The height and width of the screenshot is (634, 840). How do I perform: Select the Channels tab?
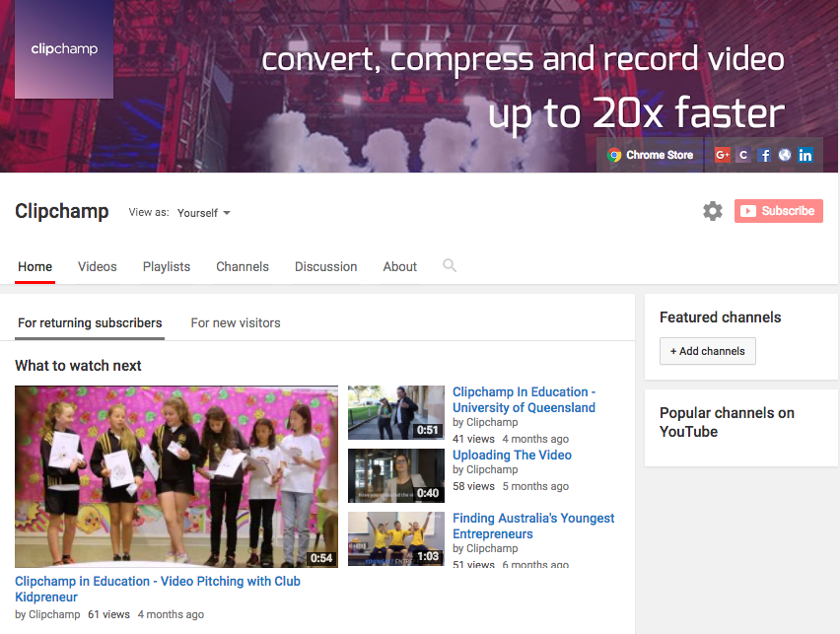pyautogui.click(x=243, y=267)
